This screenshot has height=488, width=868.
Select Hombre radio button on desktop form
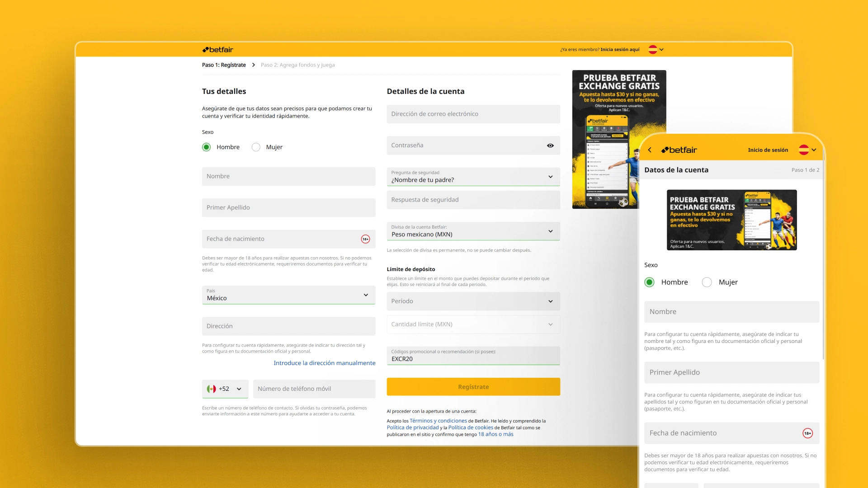(x=207, y=147)
